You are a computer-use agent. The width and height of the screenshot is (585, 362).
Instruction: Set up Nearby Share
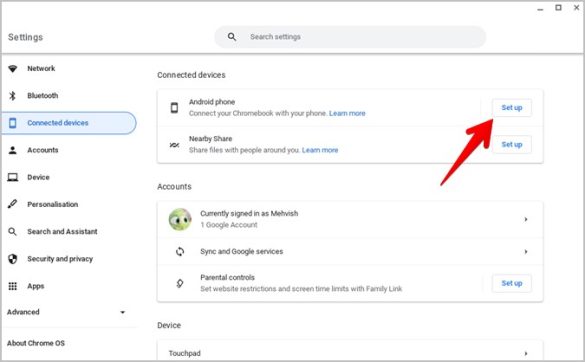click(512, 145)
